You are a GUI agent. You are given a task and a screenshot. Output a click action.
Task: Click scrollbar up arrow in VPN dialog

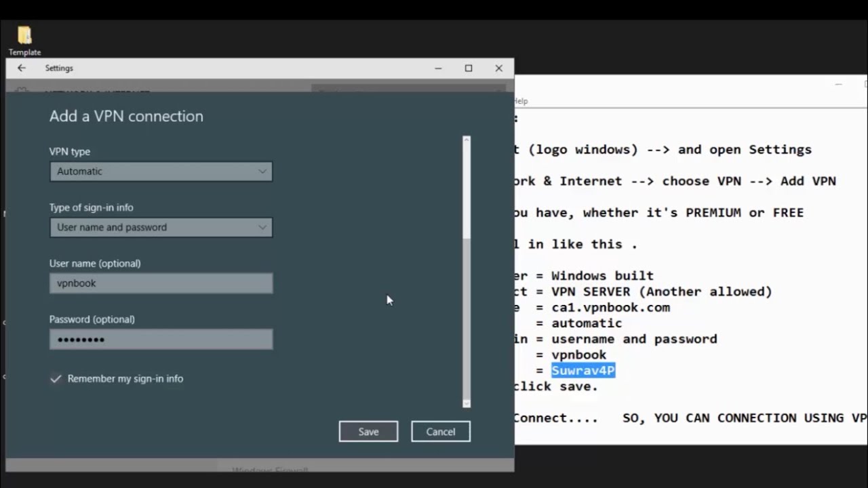(466, 140)
